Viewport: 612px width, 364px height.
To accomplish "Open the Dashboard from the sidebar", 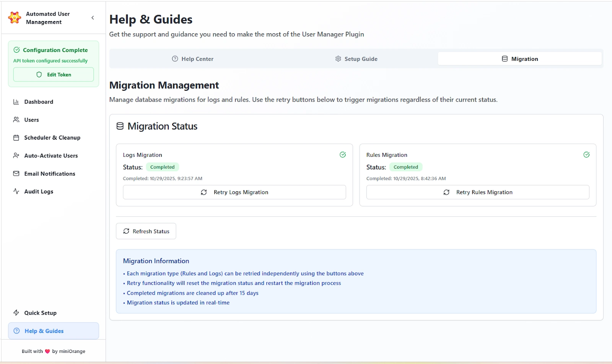I will pos(38,102).
